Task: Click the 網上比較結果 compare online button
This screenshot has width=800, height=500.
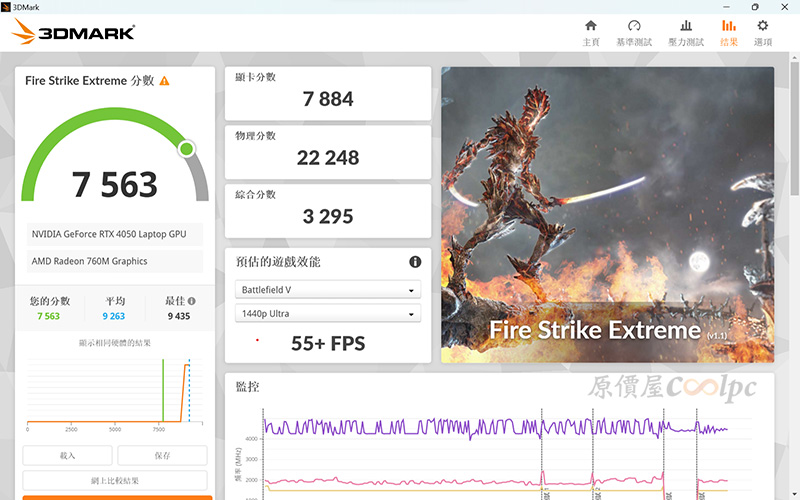Action: [x=115, y=480]
